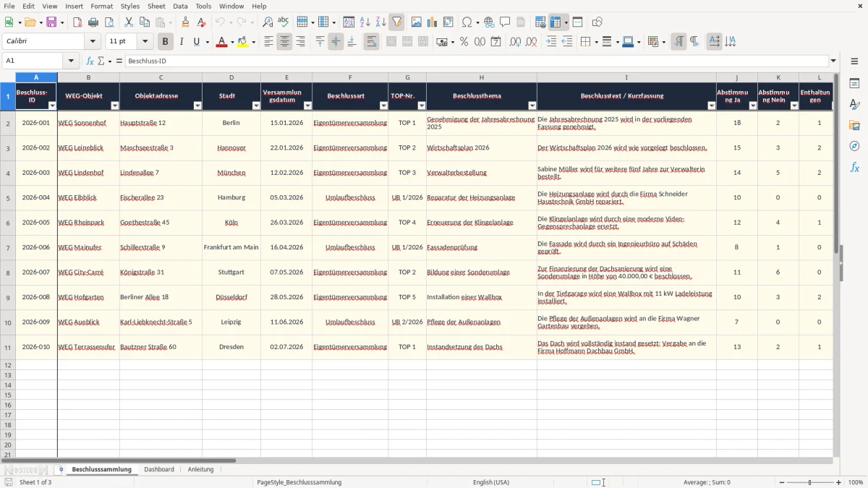Open the sidebar Gallery panel
This screenshot has height=488, width=868.
point(854,125)
